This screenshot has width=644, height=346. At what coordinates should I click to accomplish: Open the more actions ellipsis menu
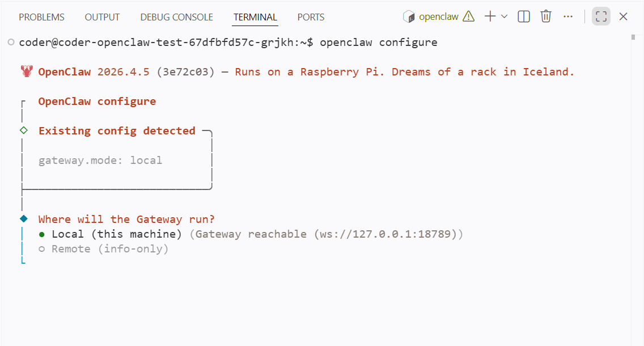click(x=568, y=16)
